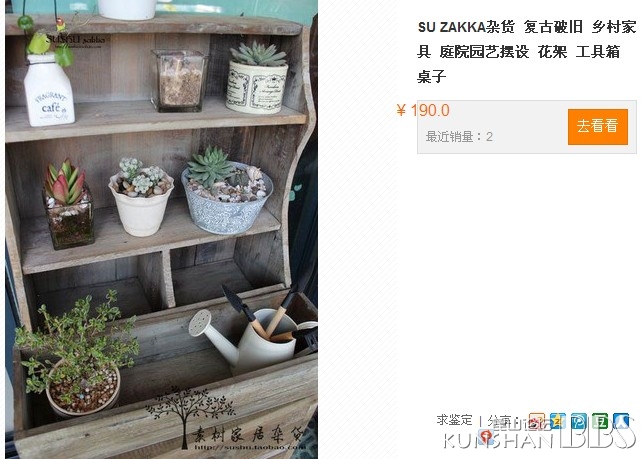
Task: Share to Sina Weibo icon
Action: click(536, 420)
